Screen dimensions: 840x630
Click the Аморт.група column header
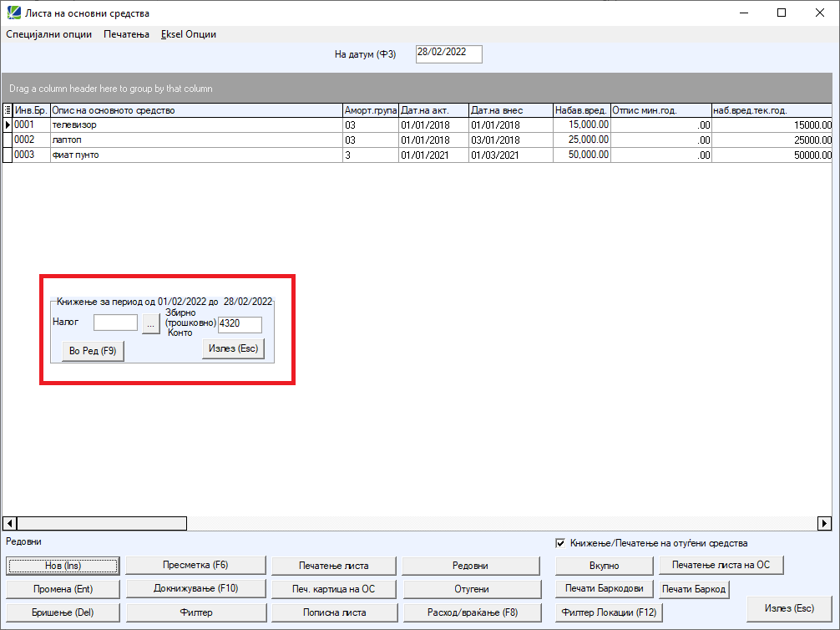371,110
